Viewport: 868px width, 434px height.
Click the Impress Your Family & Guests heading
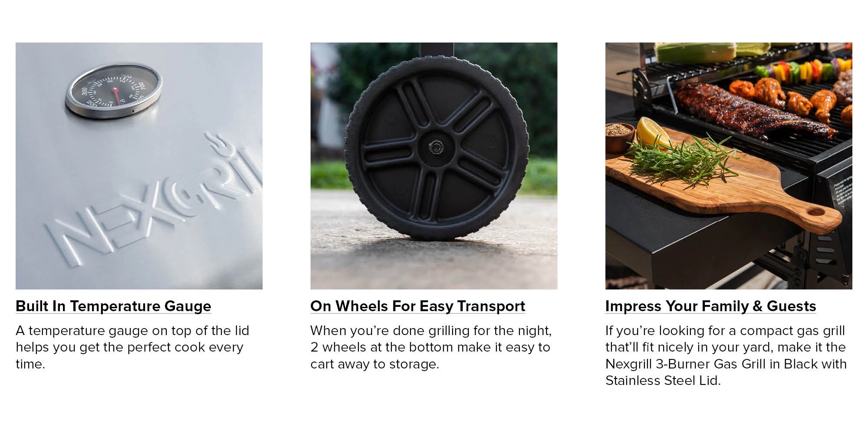tap(710, 306)
